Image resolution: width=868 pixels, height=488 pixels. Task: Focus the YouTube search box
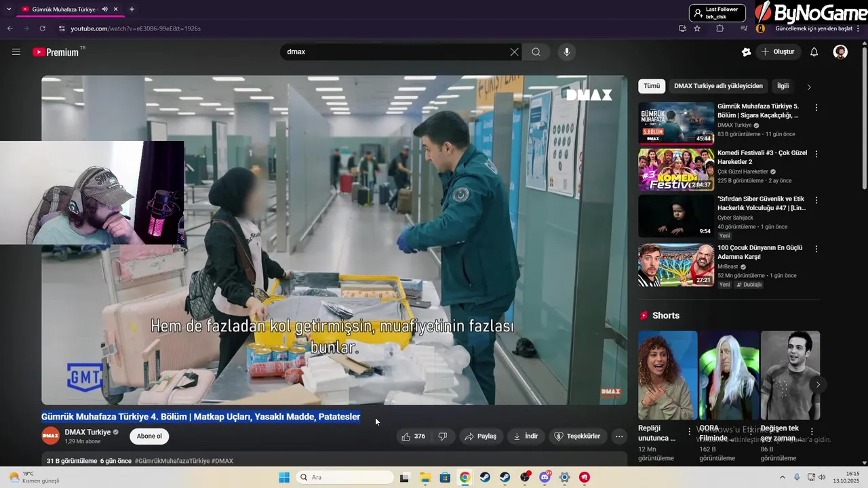[x=395, y=52]
